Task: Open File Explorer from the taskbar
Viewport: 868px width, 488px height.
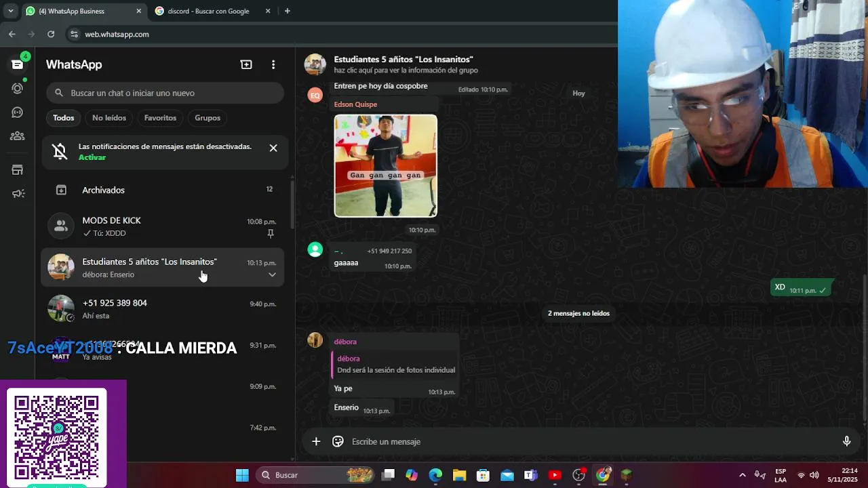Action: [459, 475]
